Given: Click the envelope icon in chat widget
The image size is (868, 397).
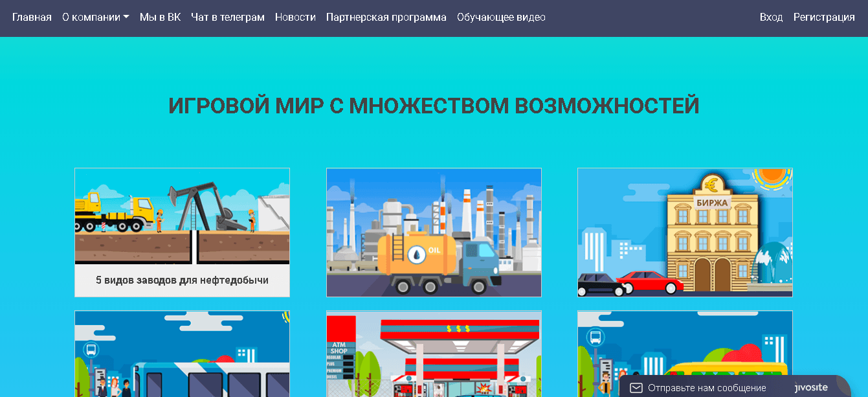Looking at the screenshot, I should (636, 388).
